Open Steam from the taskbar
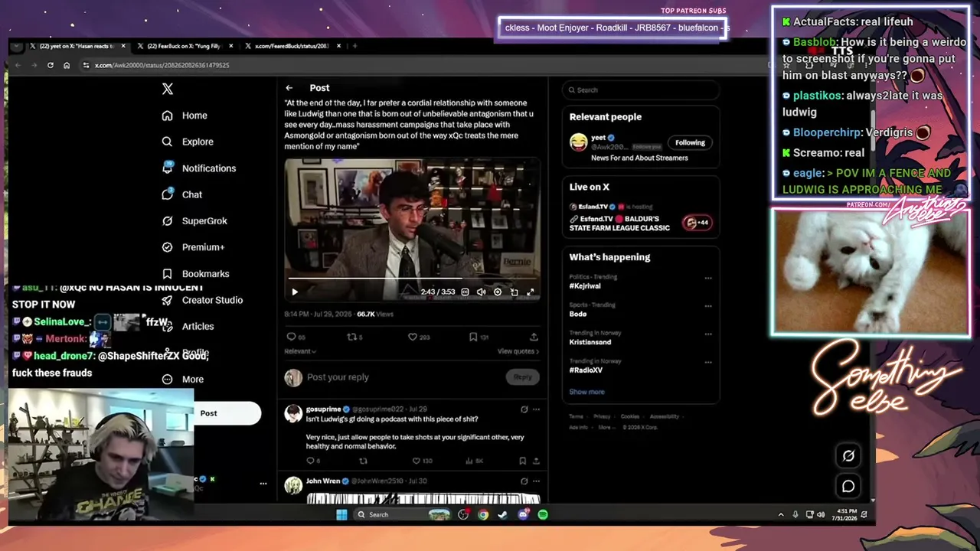Screen dimensions: 980x551 [502, 514]
